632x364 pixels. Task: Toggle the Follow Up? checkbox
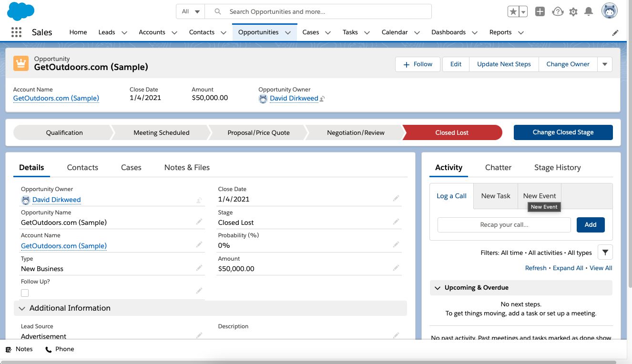25,293
